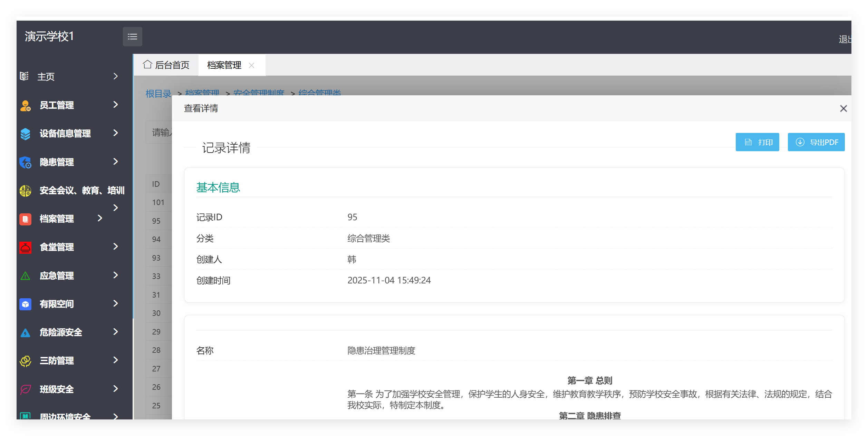Export the record with 导出PDF

click(x=816, y=142)
